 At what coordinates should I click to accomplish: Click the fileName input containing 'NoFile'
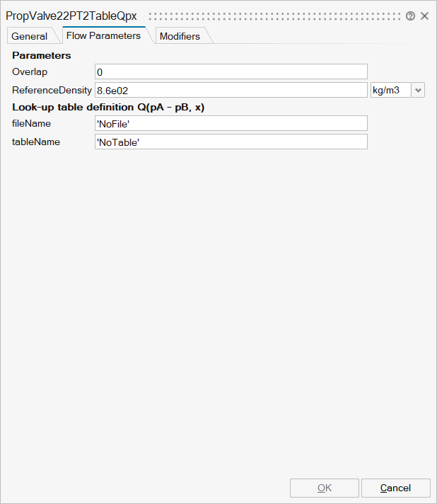(x=231, y=123)
